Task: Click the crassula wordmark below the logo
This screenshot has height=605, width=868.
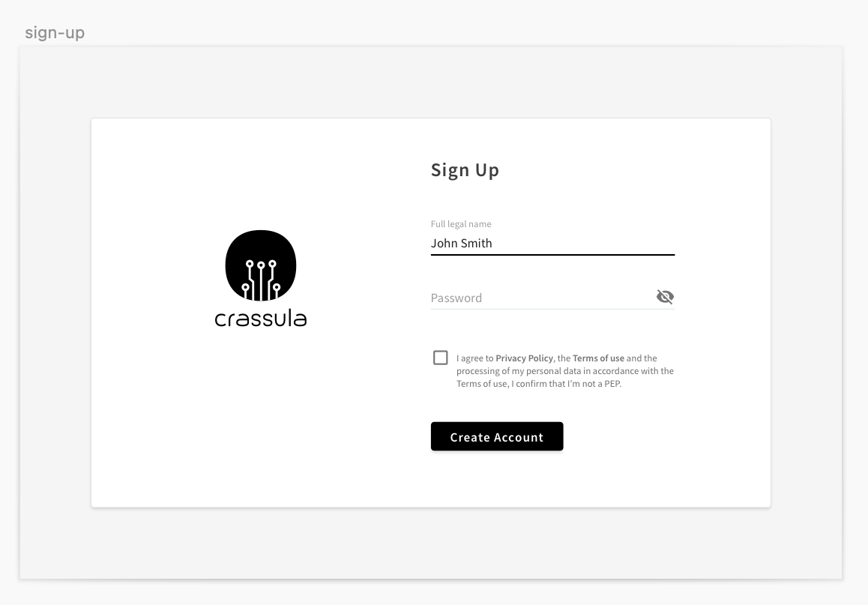Action: [x=261, y=319]
